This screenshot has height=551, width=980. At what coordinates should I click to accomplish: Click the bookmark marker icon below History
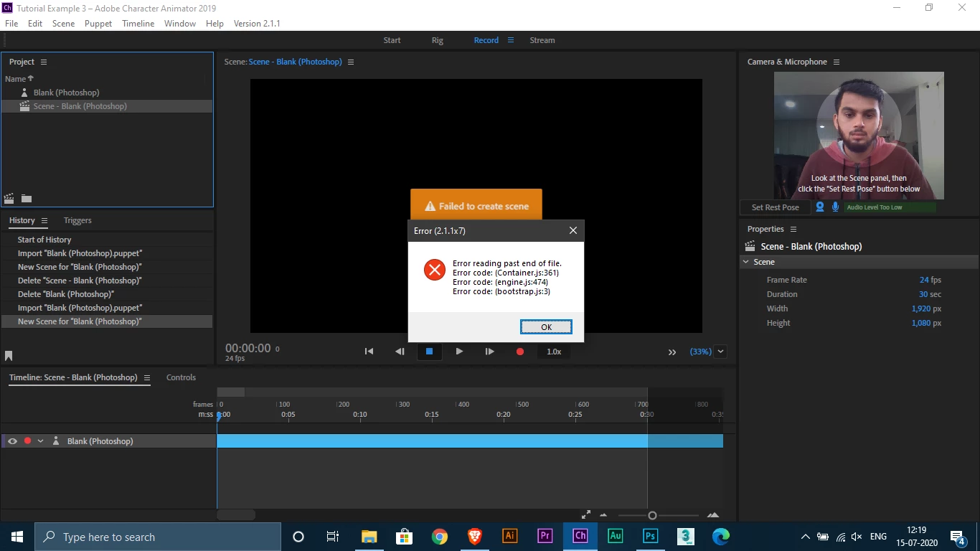tap(9, 356)
